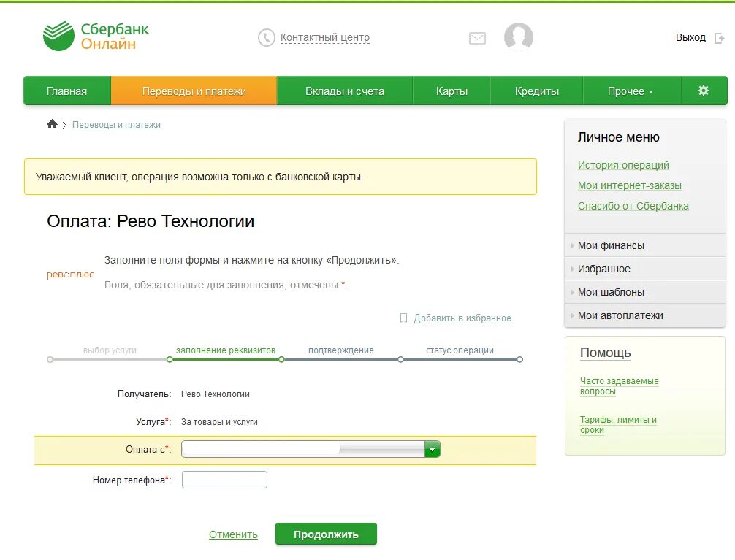Click the Выход link

click(x=690, y=37)
